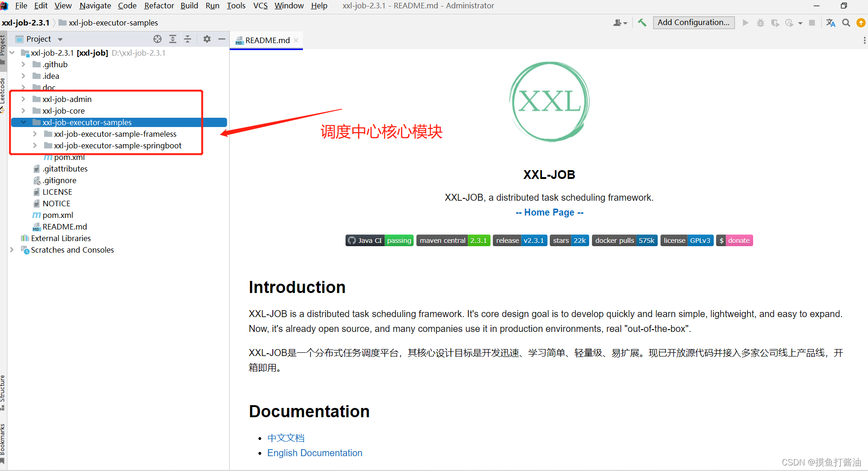This screenshot has height=471, width=868.
Task: Expand xxl-job-executor-sample-frameless
Action: pyautogui.click(x=35, y=134)
